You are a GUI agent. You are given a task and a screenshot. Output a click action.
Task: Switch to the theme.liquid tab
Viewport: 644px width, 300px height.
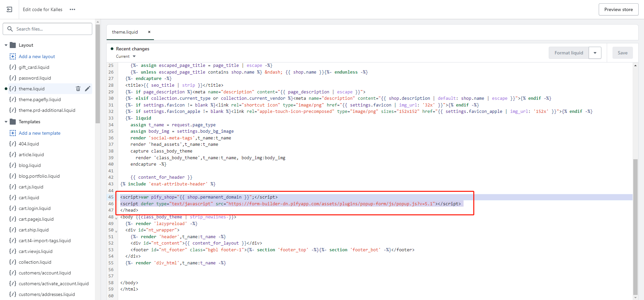click(125, 32)
